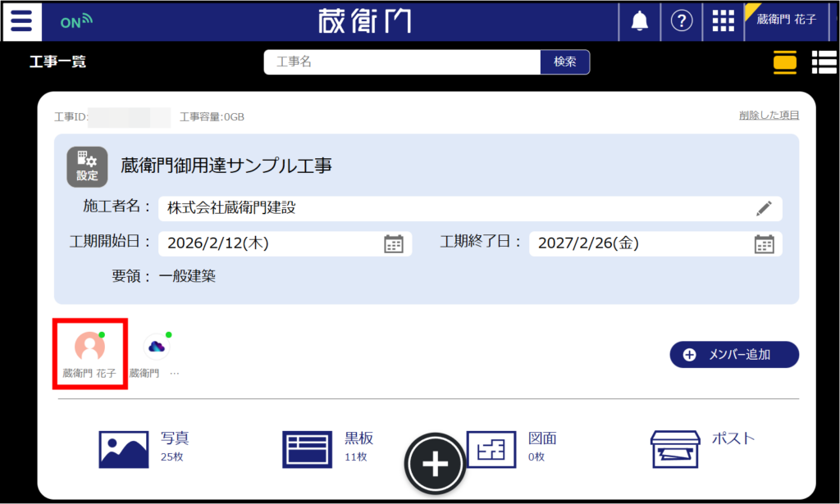Open the project 設定 settings icon

click(x=87, y=166)
